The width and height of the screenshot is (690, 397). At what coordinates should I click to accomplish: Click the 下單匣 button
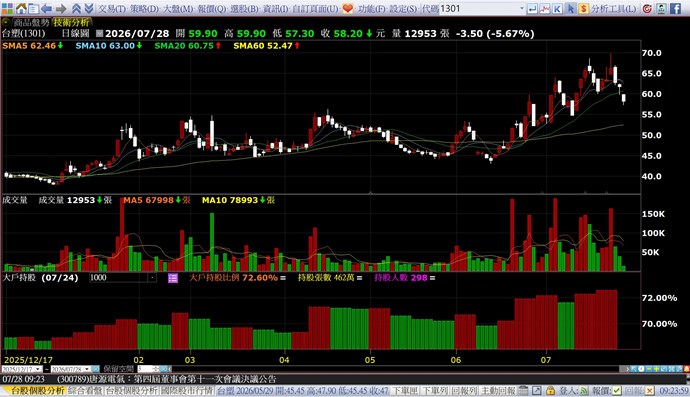tap(404, 390)
